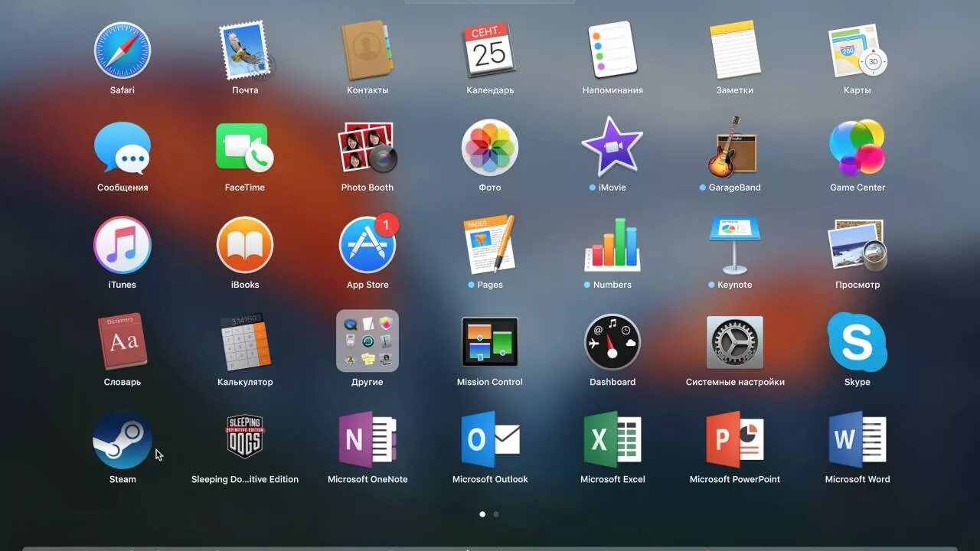Select the first Launchpad page dot
The image size is (980, 551).
coord(482,514)
